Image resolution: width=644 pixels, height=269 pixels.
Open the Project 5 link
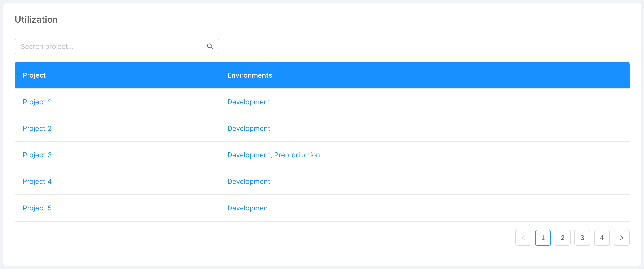click(37, 208)
